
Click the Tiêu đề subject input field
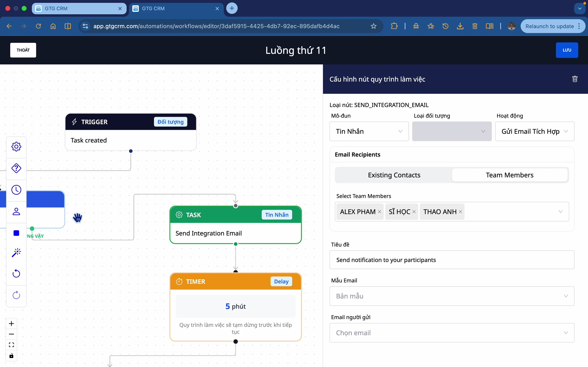[452, 260]
